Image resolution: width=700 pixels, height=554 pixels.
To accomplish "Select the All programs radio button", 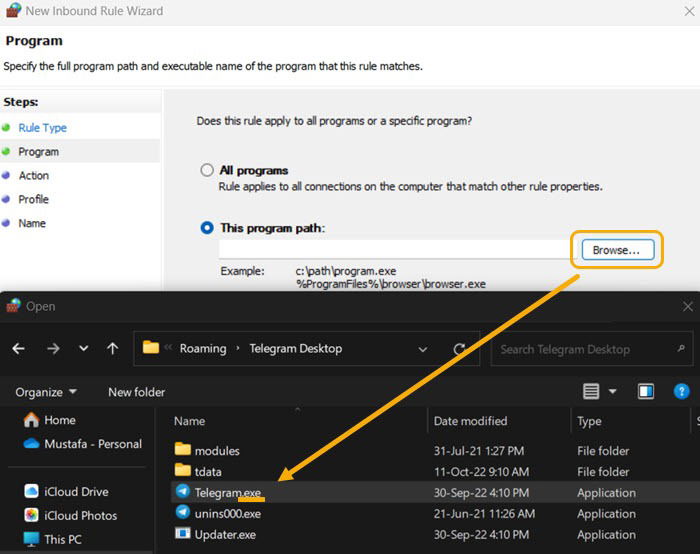I will tap(207, 170).
